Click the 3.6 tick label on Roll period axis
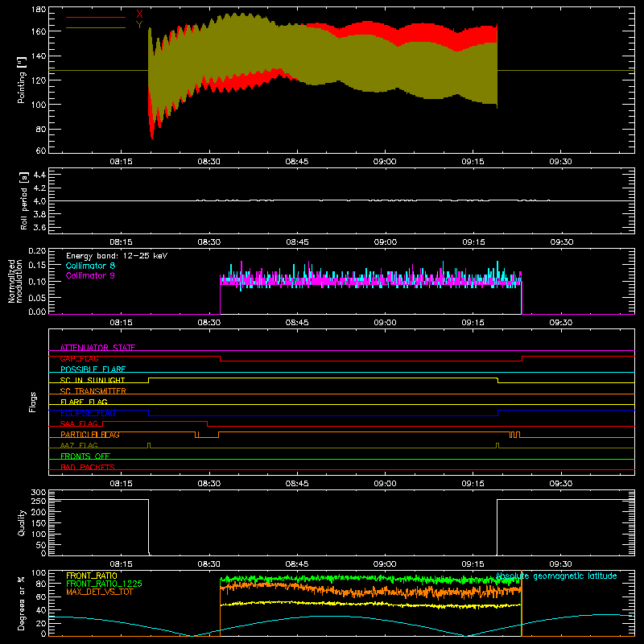Screen dimensions: 644x644 (39, 227)
